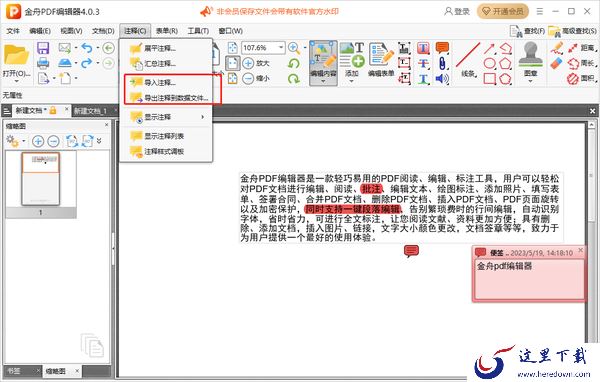Click the 查找(F) find button
Viewport: 600px width, 382px height.
pyautogui.click(x=528, y=31)
